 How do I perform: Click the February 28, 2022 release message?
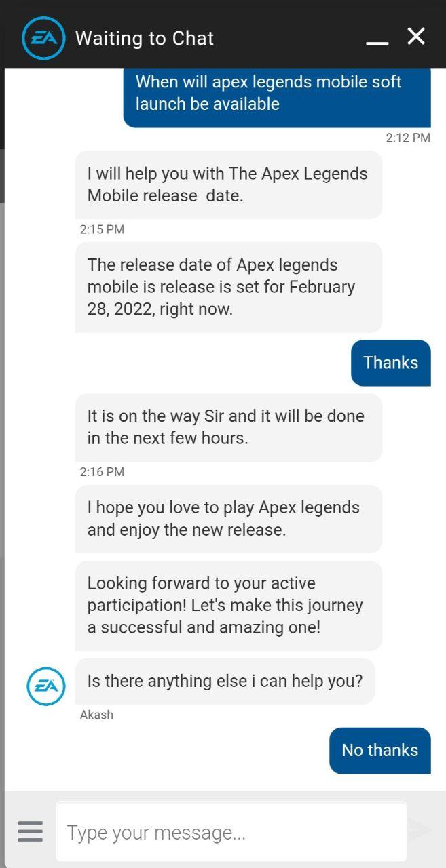[229, 288]
